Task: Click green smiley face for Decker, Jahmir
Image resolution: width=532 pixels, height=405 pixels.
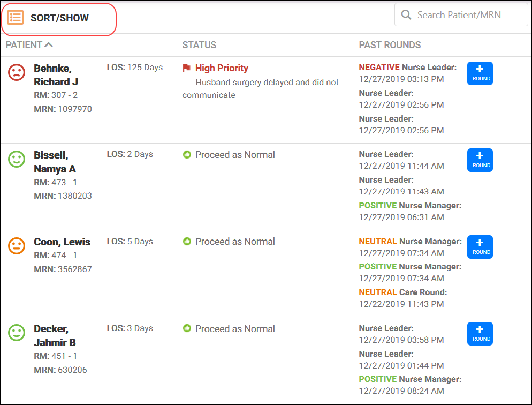Action: point(17,333)
